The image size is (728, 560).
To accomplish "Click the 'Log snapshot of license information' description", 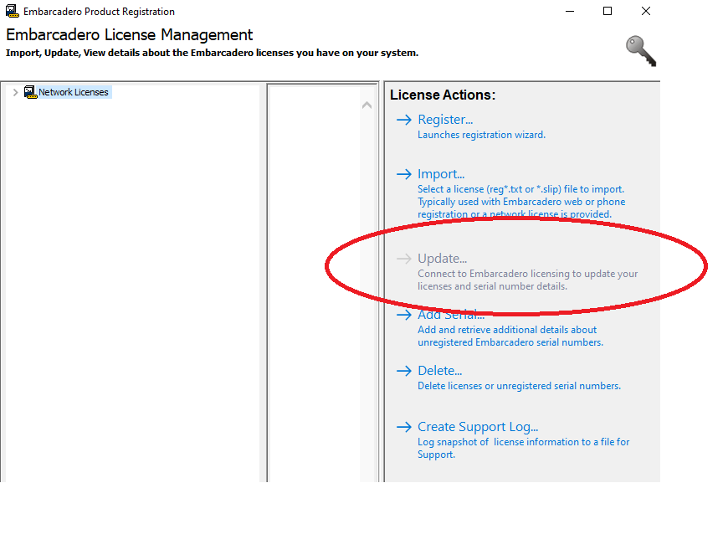I will tap(523, 448).
